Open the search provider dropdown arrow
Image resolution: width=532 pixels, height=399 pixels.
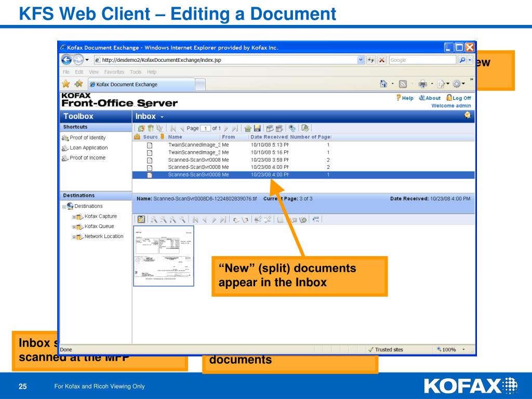470,60
